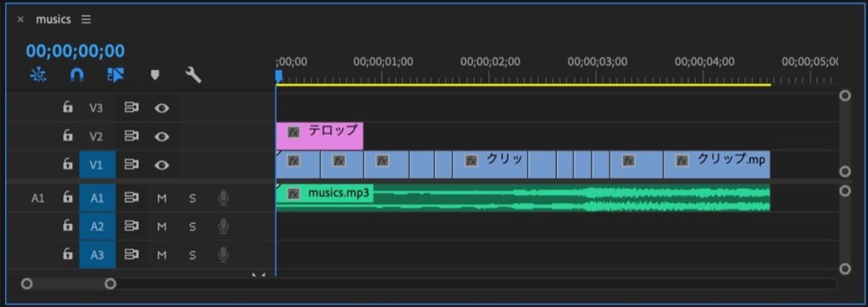Toggle sync lock on A1
868x307 pixels.
point(131,198)
